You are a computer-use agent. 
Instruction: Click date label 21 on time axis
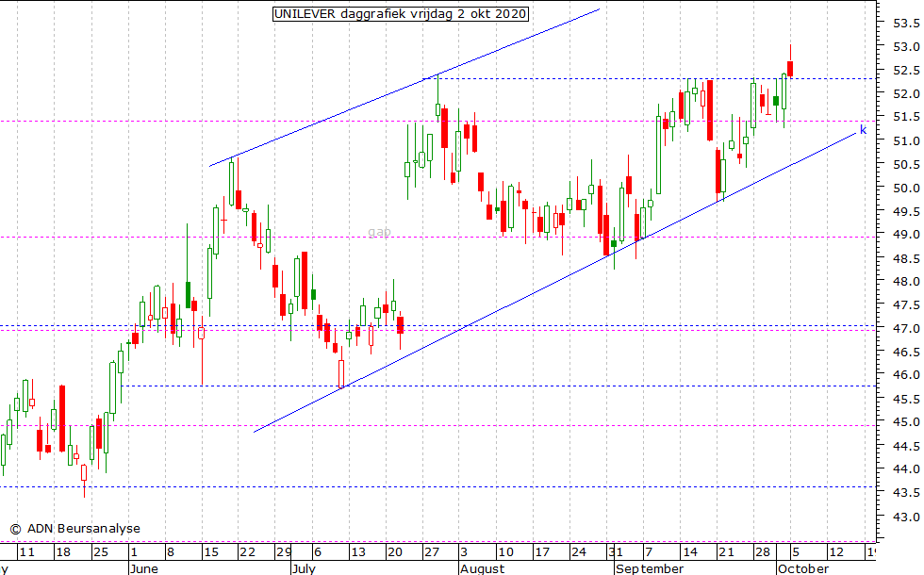tap(727, 552)
